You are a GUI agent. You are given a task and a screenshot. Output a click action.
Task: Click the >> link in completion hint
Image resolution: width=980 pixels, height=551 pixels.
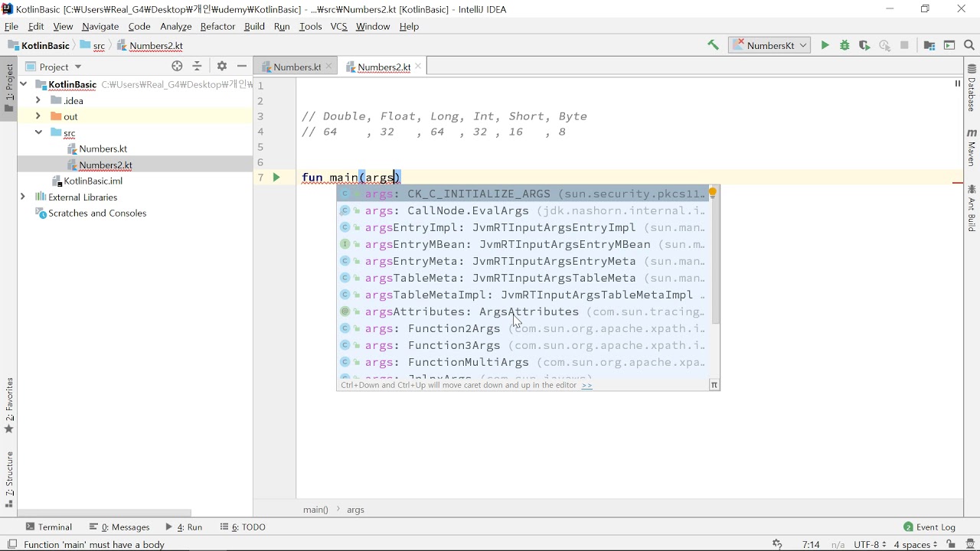click(x=587, y=386)
